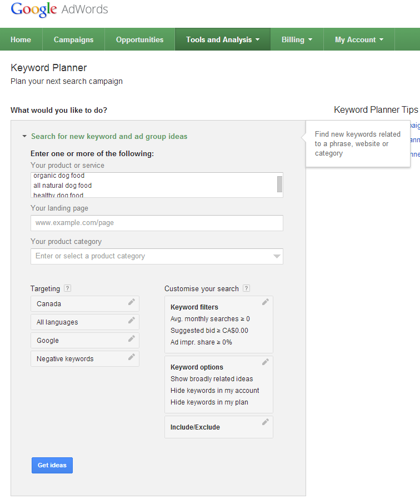Collapse Search for new keyword section triangle
Viewport: 420px width, 504px height.
(24, 136)
